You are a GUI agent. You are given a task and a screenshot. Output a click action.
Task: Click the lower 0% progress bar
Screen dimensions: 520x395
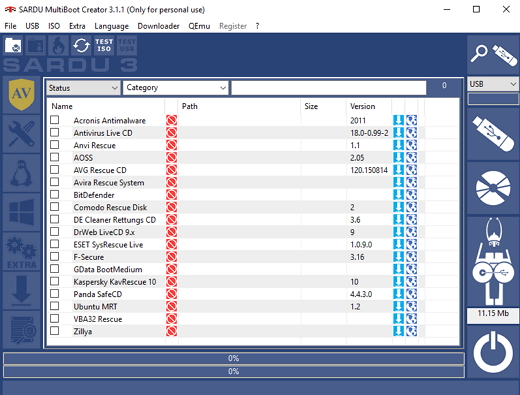(234, 371)
